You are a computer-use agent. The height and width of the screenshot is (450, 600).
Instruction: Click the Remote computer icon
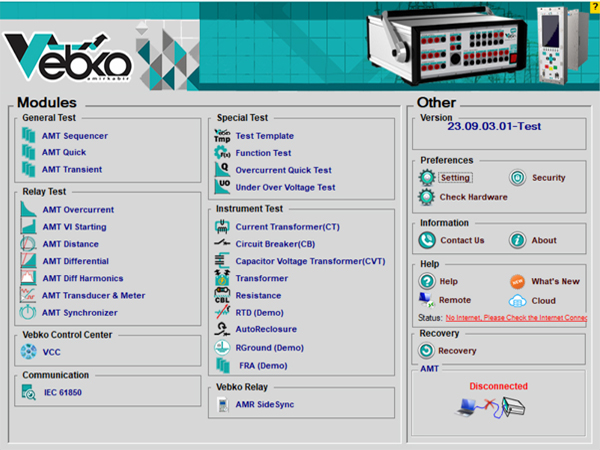[x=427, y=300]
